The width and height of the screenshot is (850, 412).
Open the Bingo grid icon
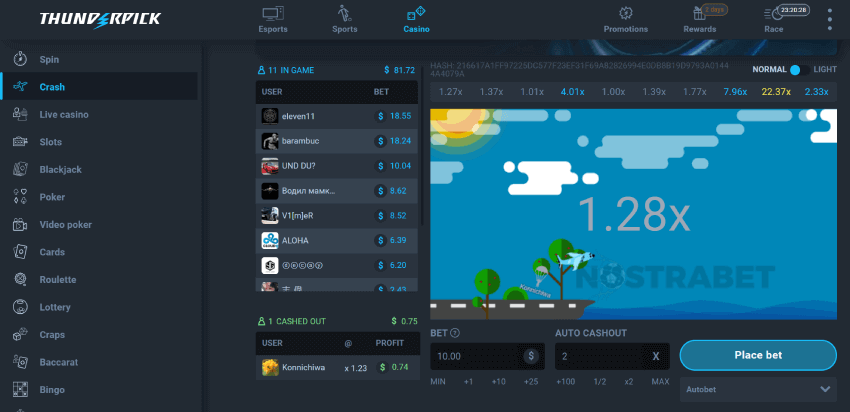(20, 390)
